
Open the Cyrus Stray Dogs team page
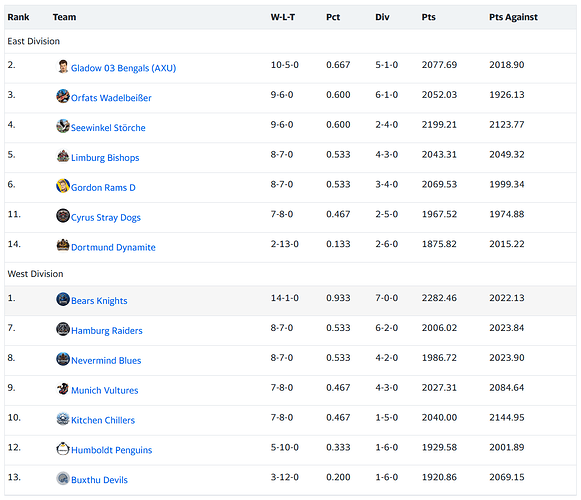(x=106, y=217)
